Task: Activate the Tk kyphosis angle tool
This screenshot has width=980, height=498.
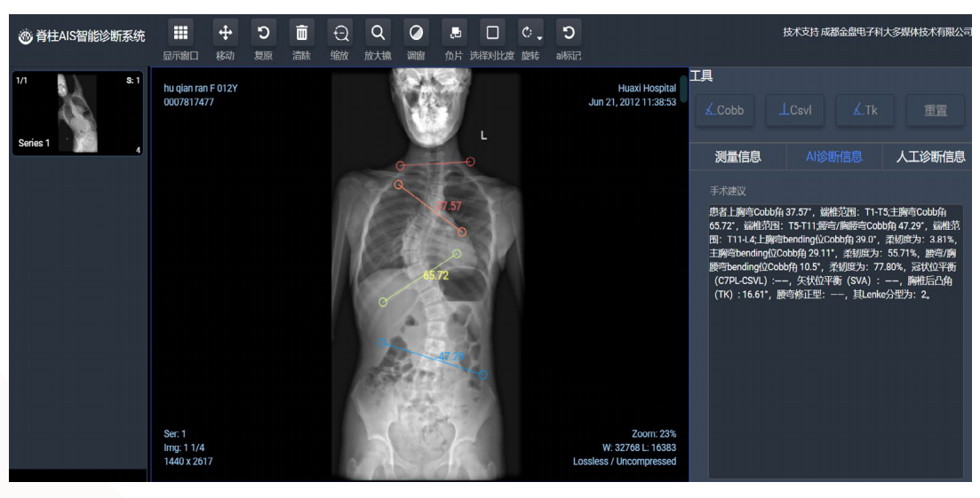Action: point(864,110)
